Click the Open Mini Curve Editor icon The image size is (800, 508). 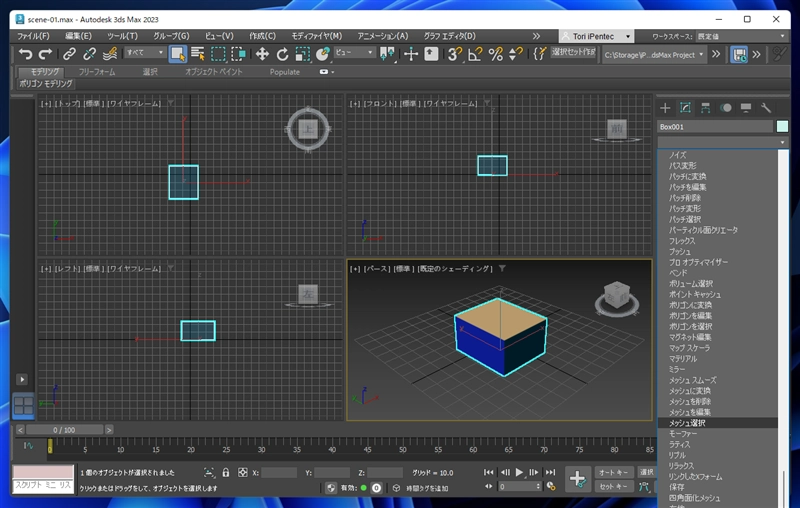click(28, 446)
